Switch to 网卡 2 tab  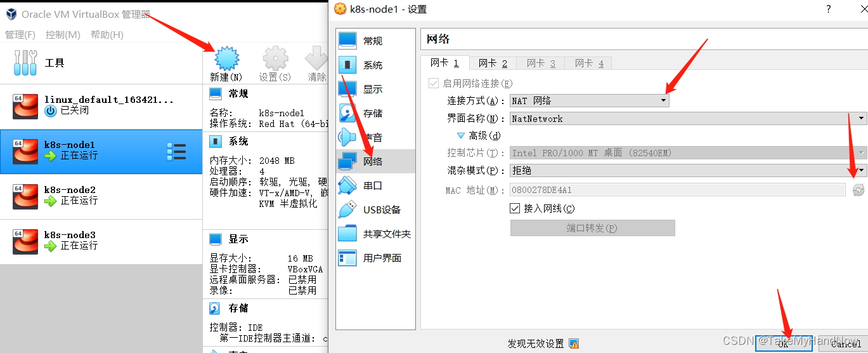493,63
